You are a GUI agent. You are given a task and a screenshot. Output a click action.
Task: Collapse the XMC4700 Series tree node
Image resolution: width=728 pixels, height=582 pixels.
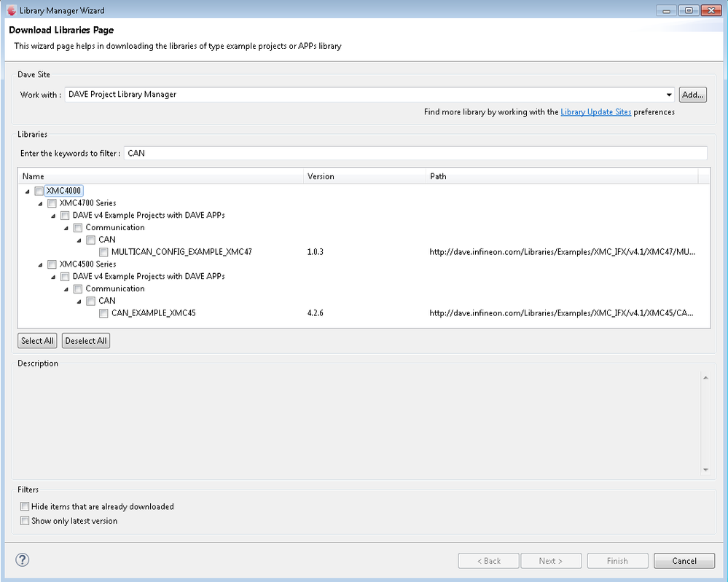[41, 203]
